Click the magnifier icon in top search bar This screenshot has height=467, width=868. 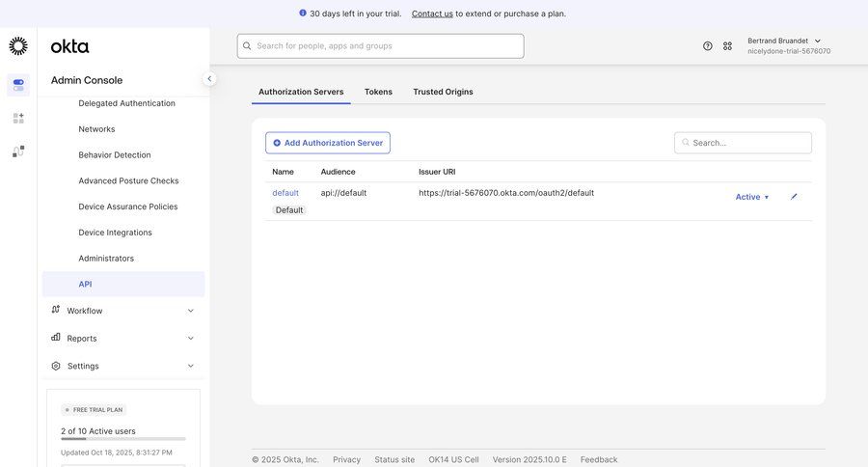point(247,46)
